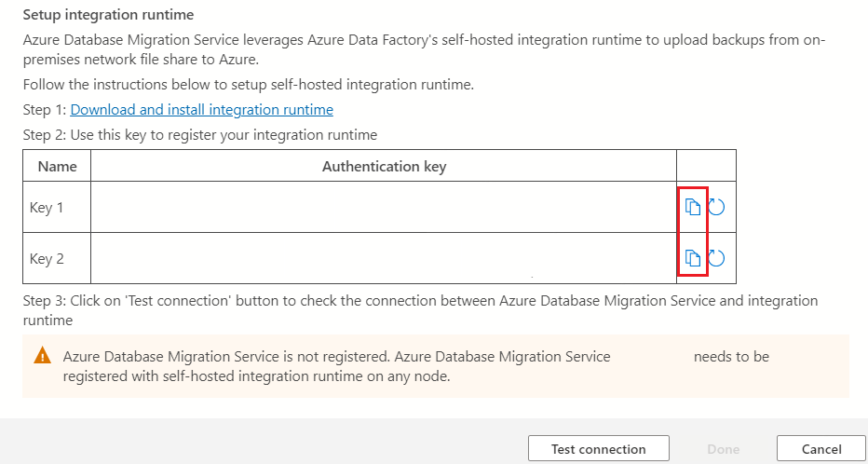Regenerate Key 1 with the refresh icon
Viewport: 868px width, 464px height.
pyautogui.click(x=716, y=207)
